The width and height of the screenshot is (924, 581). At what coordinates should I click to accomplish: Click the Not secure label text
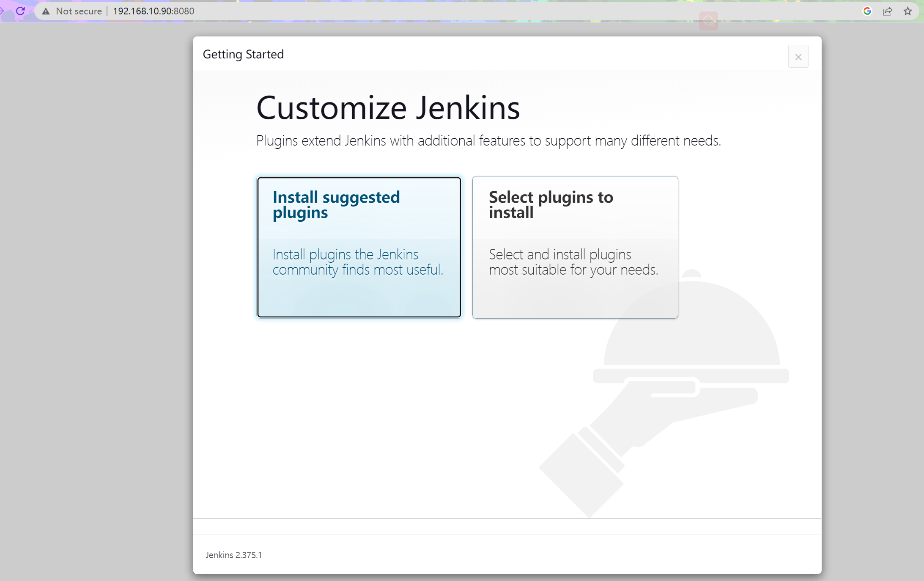click(79, 11)
